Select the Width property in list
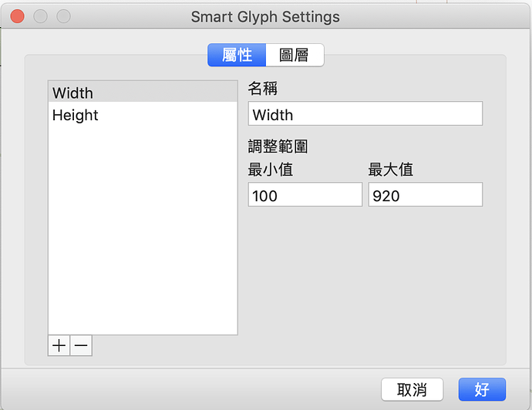This screenshot has height=410, width=532. tap(143, 92)
